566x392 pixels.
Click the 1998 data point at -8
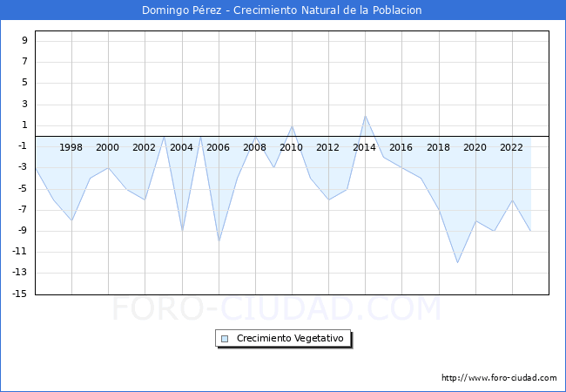[x=71, y=220]
